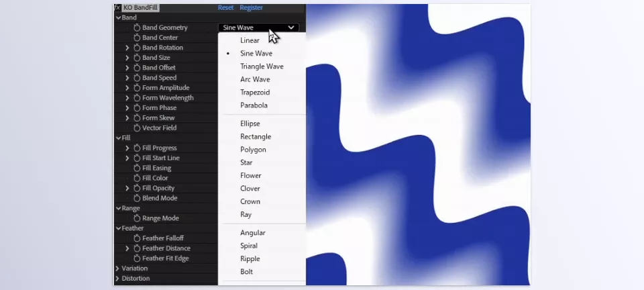Collapse the Band group
This screenshot has height=290, width=644.
[118, 17]
